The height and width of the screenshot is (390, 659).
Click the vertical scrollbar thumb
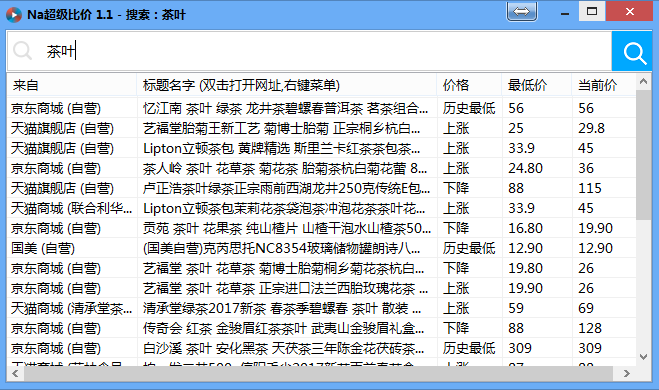(643, 155)
